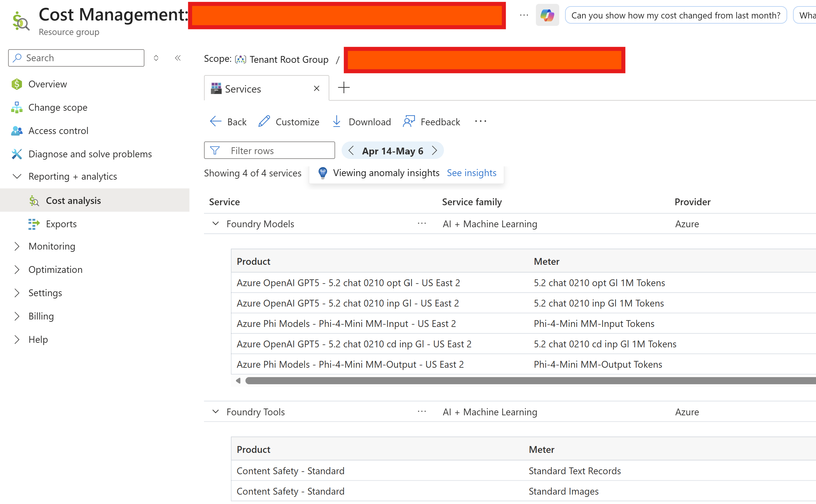
Task: Expand the Monitoring section
Action: [17, 246]
